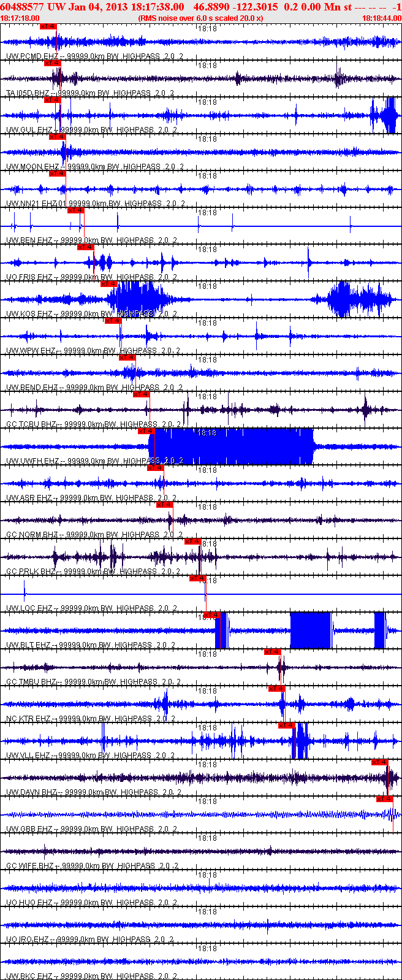Click the arrival marker on CC.TMBU trace
Image resolution: width=402 pixels, height=980 pixels.
click(x=273, y=652)
